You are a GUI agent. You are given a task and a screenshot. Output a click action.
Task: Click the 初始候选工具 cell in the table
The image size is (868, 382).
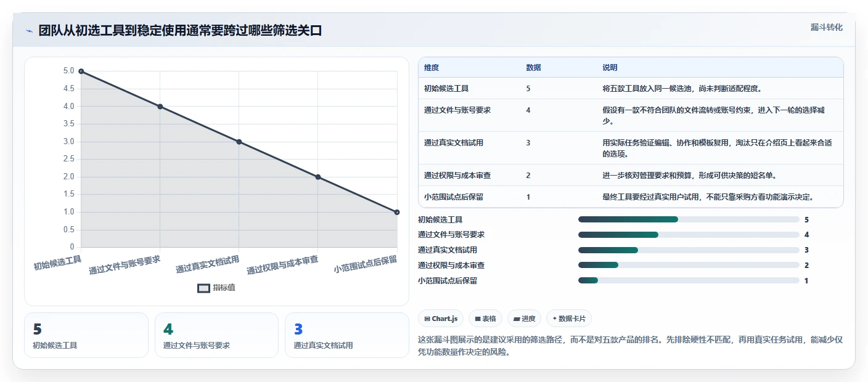[x=446, y=89]
